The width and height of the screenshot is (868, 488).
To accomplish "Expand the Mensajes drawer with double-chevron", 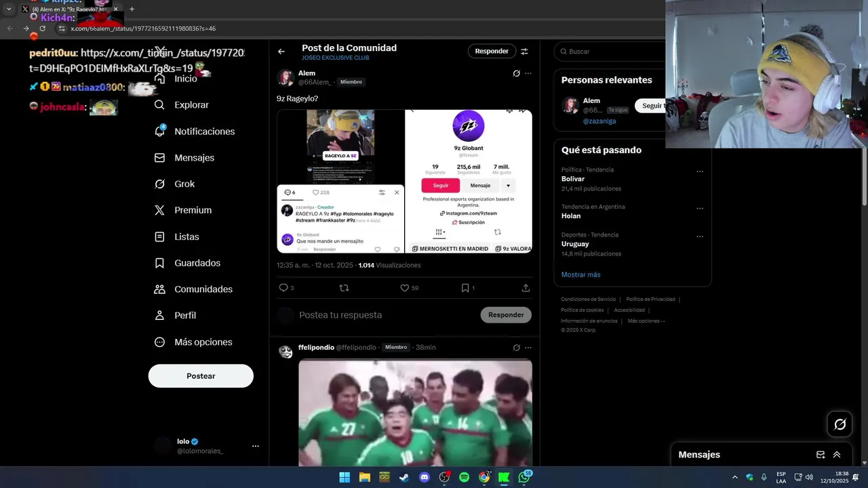I will [837, 455].
